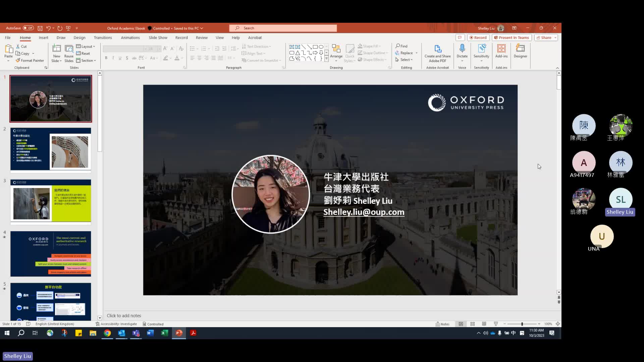Viewport: 644px width, 362px height.
Task: Click the Record button
Action: pyautogui.click(x=478, y=38)
